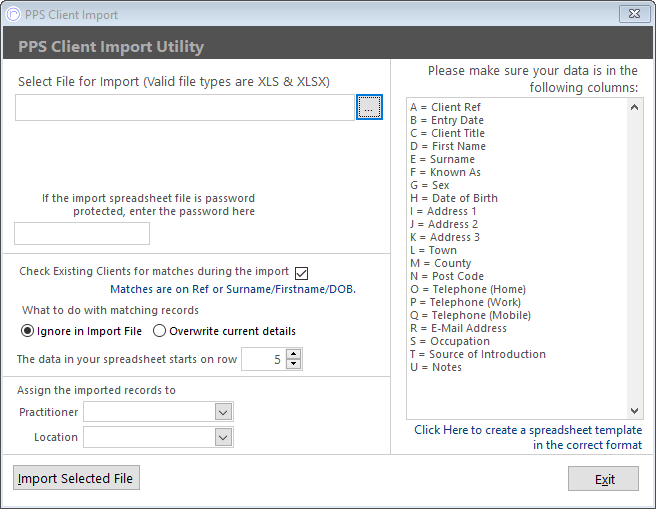Click the PPS app icon in title bar

click(x=13, y=15)
